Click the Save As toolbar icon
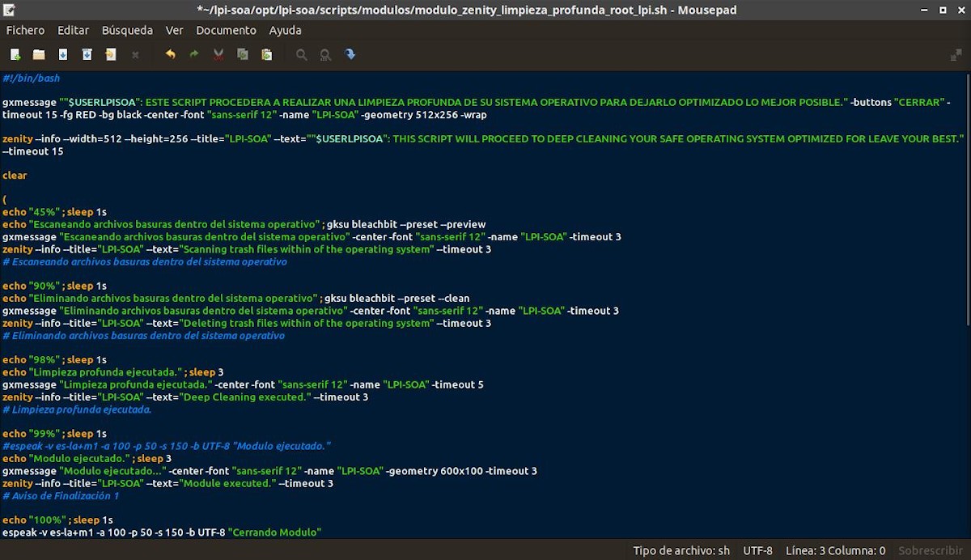Screen dimensions: 971x560 (x=87, y=55)
